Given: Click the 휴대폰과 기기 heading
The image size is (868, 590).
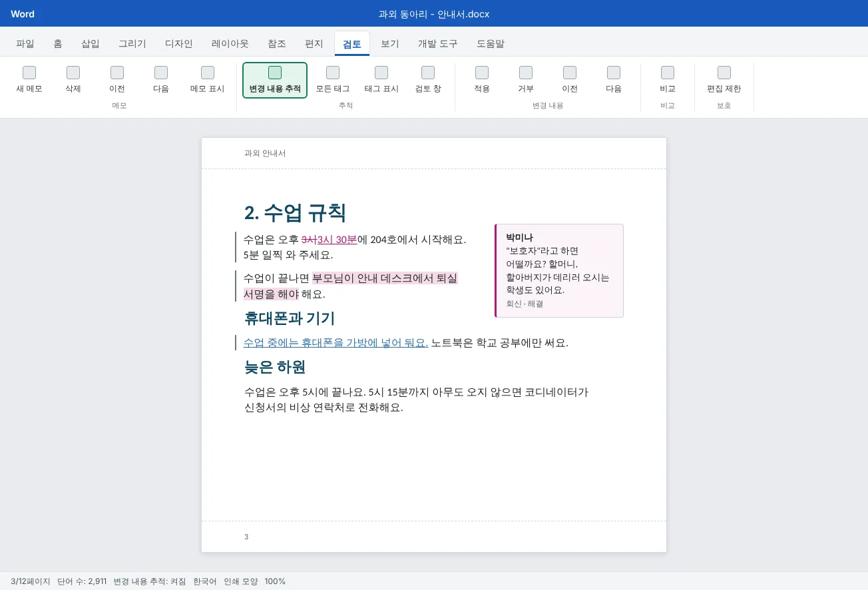Looking at the screenshot, I should point(290,318).
